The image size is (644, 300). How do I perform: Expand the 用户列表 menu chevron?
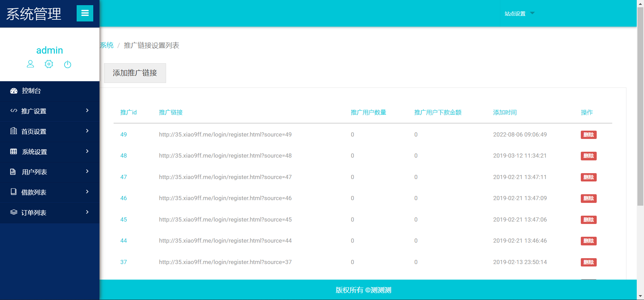[87, 171]
